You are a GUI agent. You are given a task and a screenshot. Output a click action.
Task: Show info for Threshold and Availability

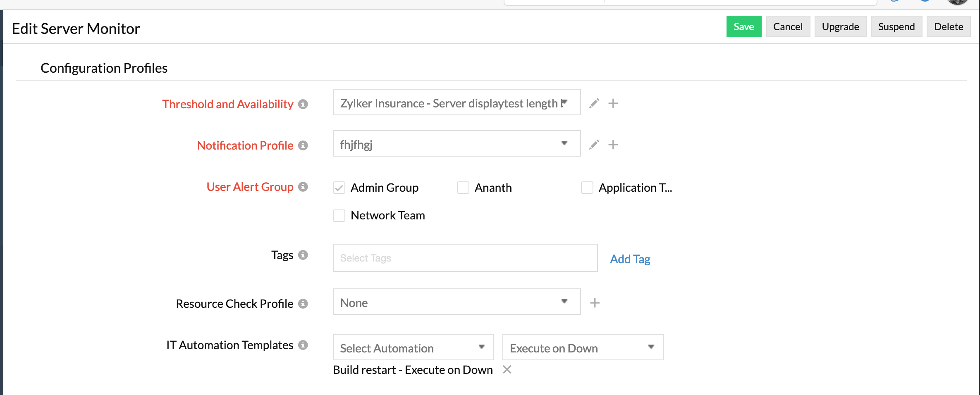(x=303, y=104)
